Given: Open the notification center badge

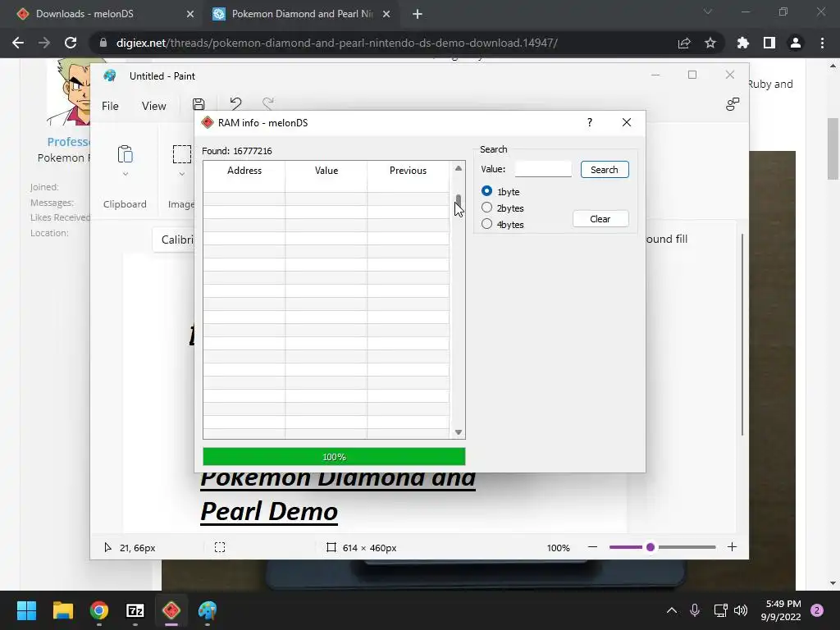Looking at the screenshot, I should click(817, 610).
